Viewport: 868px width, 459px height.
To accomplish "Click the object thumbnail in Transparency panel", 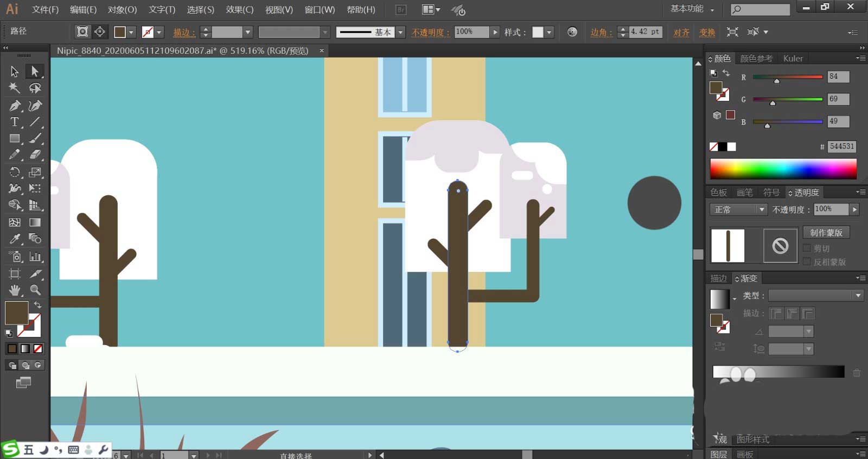I will 727,246.
